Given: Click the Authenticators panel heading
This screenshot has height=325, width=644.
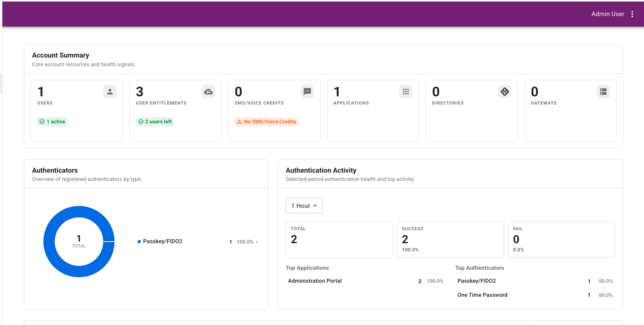Looking at the screenshot, I should (x=55, y=170).
